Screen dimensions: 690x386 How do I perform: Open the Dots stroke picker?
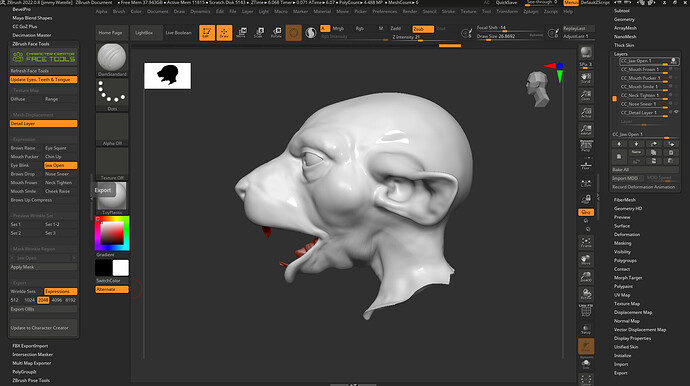pyautogui.click(x=112, y=95)
